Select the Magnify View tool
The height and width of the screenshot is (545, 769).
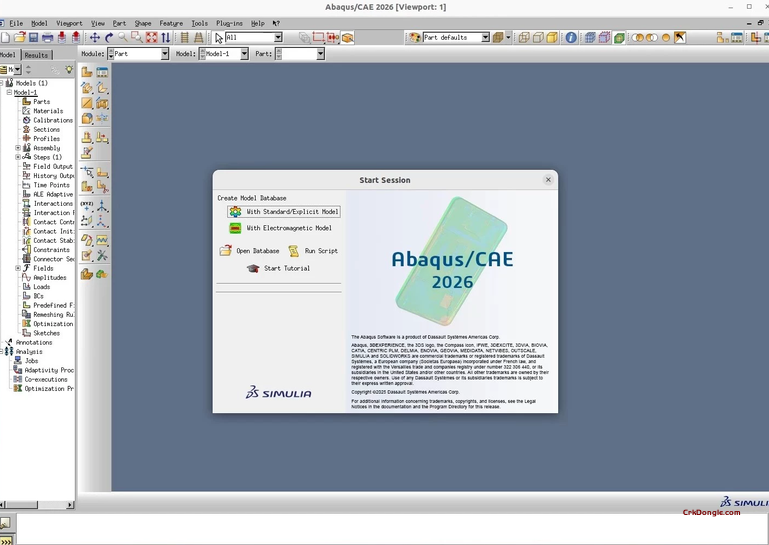tap(123, 37)
